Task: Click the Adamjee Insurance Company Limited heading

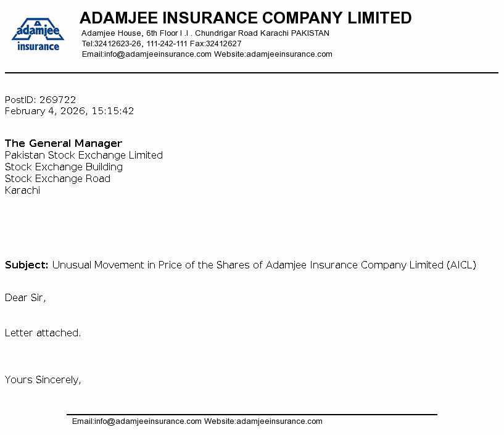Action: pos(246,18)
